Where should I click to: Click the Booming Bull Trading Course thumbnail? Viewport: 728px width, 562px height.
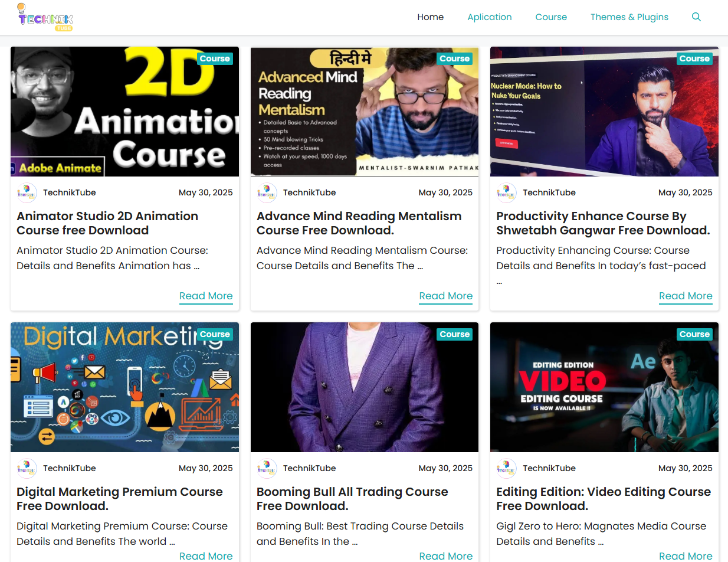(x=365, y=387)
